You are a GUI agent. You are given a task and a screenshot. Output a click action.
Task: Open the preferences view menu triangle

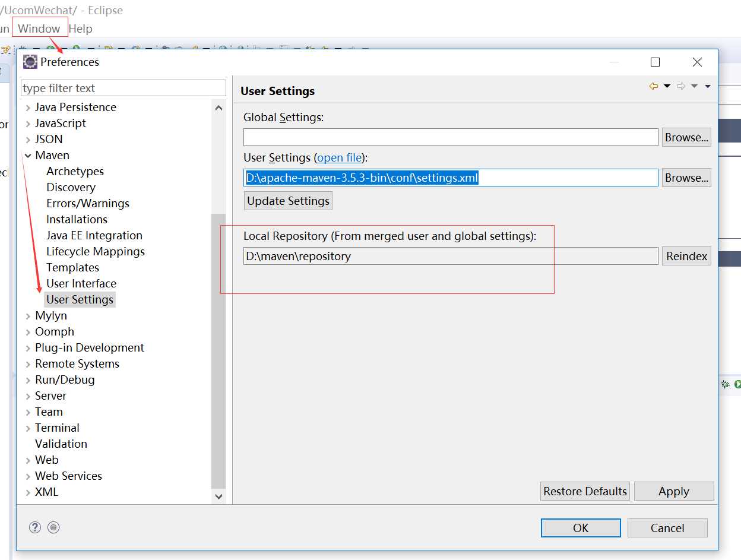708,87
